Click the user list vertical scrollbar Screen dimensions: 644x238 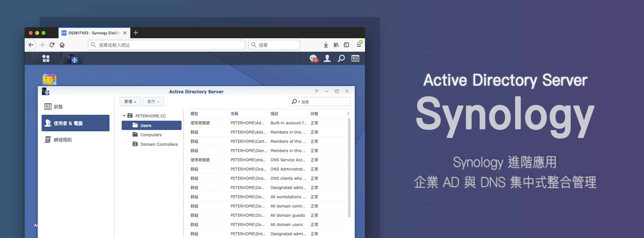pyautogui.click(x=349, y=168)
